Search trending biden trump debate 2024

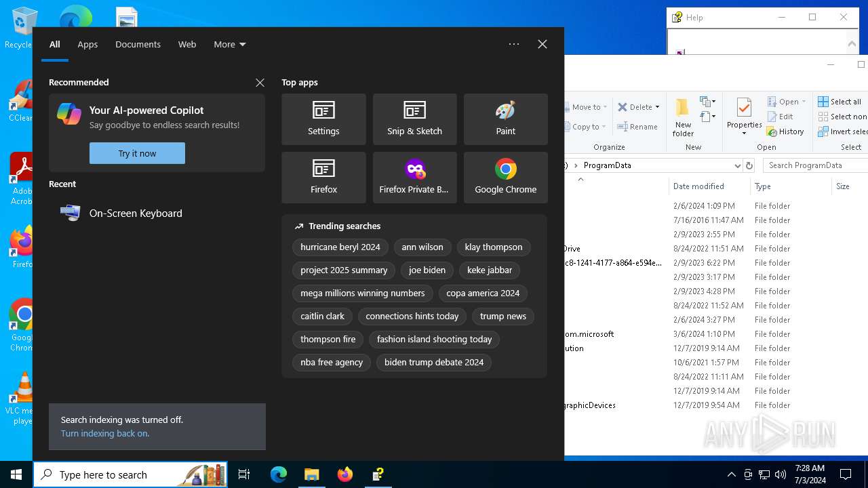434,363
